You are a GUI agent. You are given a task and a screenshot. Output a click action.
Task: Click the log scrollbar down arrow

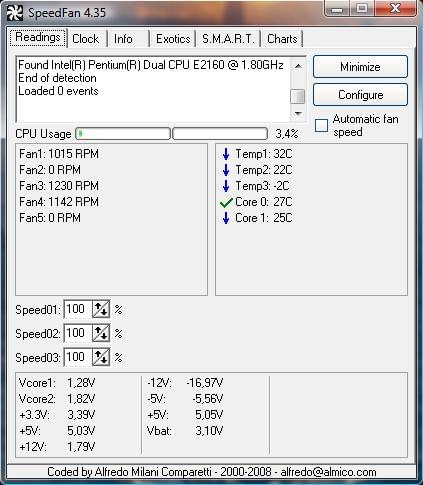coord(298,114)
